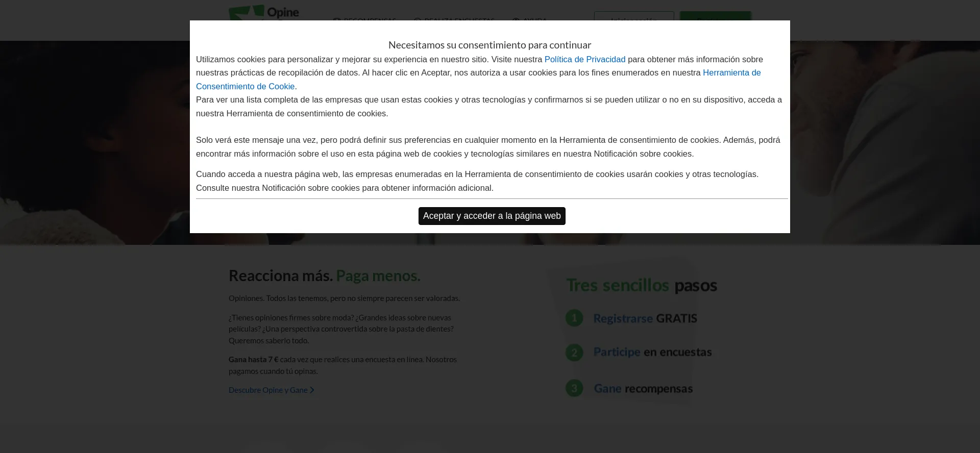Accept cookies and access the website
980x453 pixels.
[x=492, y=216]
